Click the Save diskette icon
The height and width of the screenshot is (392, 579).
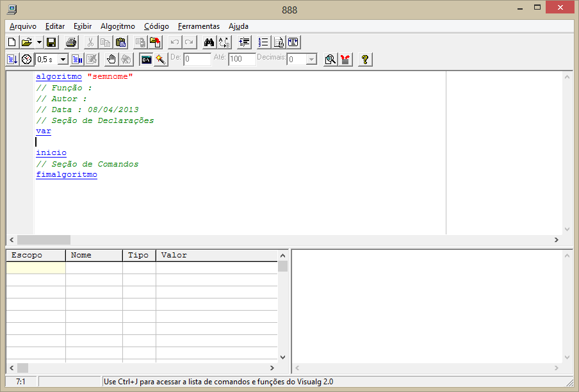pyautogui.click(x=51, y=43)
